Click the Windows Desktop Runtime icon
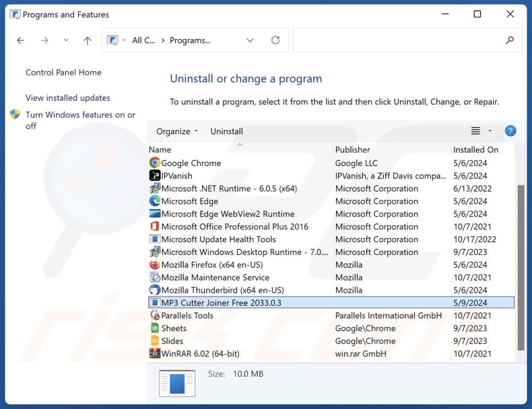 (x=155, y=252)
